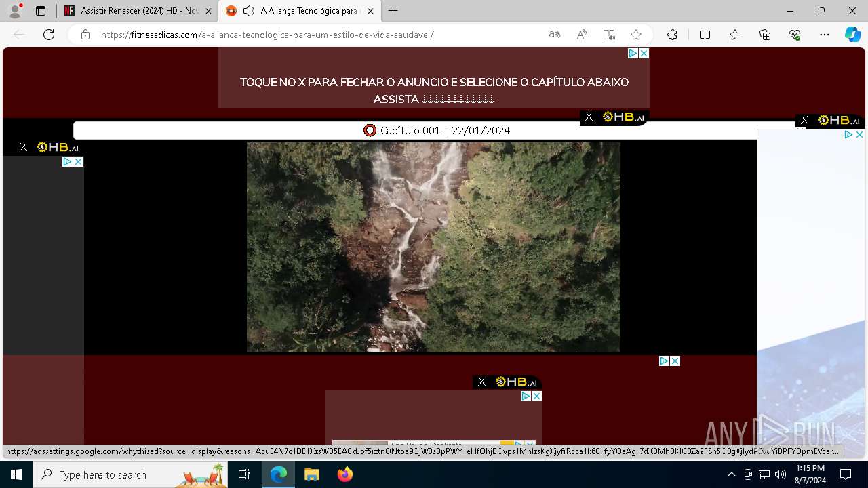868x488 pixels.
Task: Open the Copilot sidebar icon
Action: [852, 35]
